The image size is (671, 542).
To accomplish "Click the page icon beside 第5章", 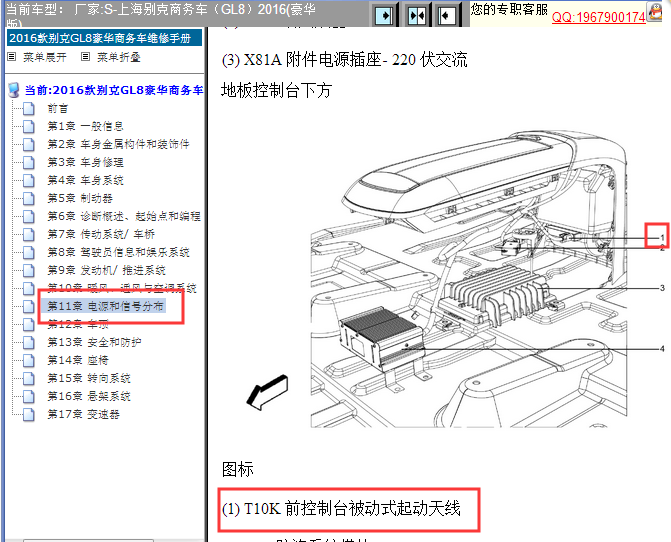I will coord(29,198).
